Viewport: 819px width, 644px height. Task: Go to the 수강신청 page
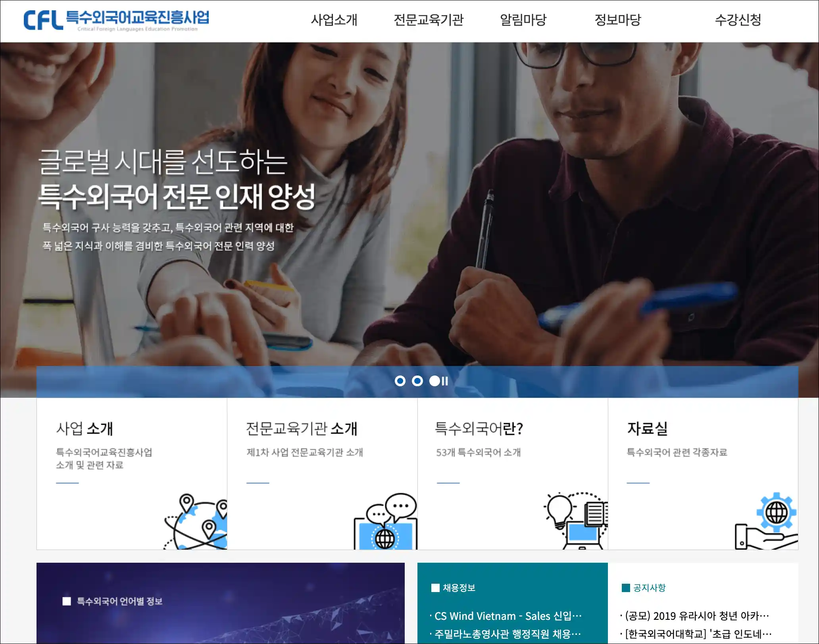pyautogui.click(x=738, y=20)
